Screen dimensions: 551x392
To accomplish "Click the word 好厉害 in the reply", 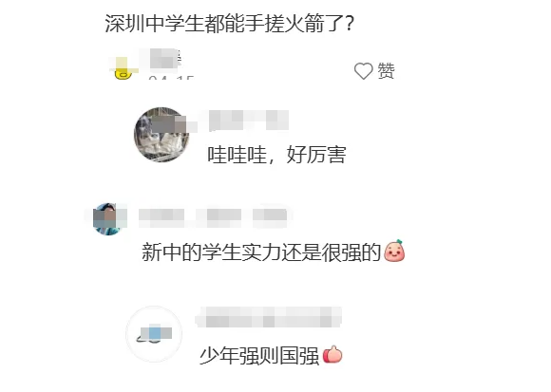I will [316, 155].
